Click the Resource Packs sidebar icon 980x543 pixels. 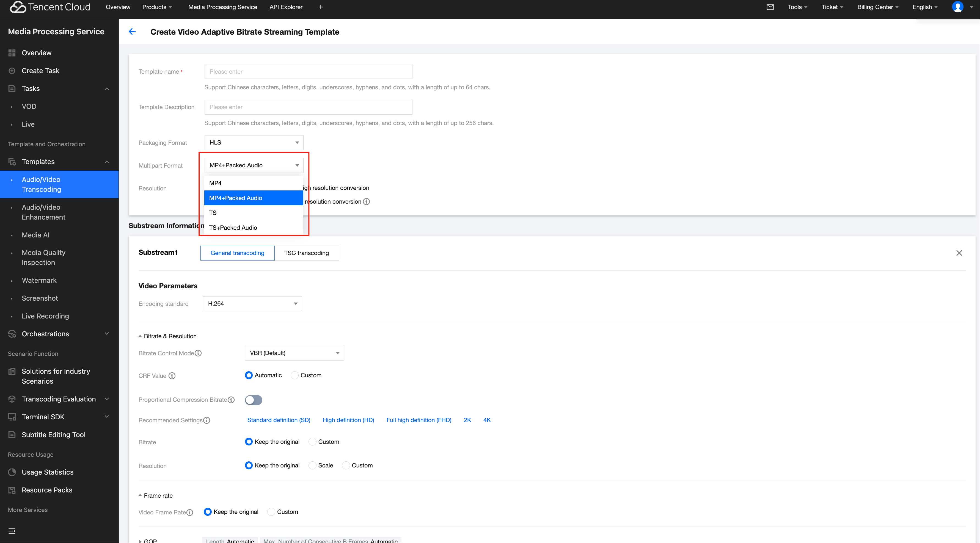point(12,490)
